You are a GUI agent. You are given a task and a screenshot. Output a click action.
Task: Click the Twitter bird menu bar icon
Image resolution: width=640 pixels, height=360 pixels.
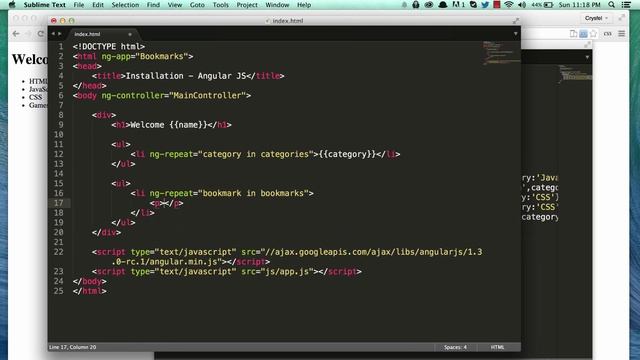point(485,5)
